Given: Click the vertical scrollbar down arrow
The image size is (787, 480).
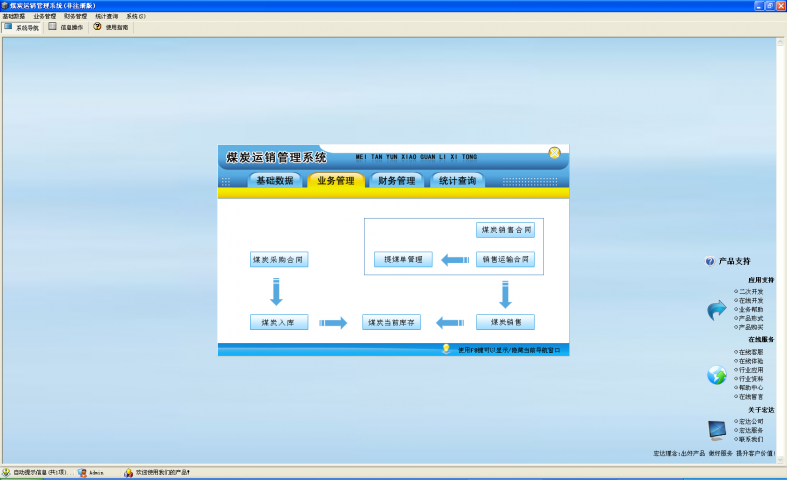Looking at the screenshot, I should (781, 459).
